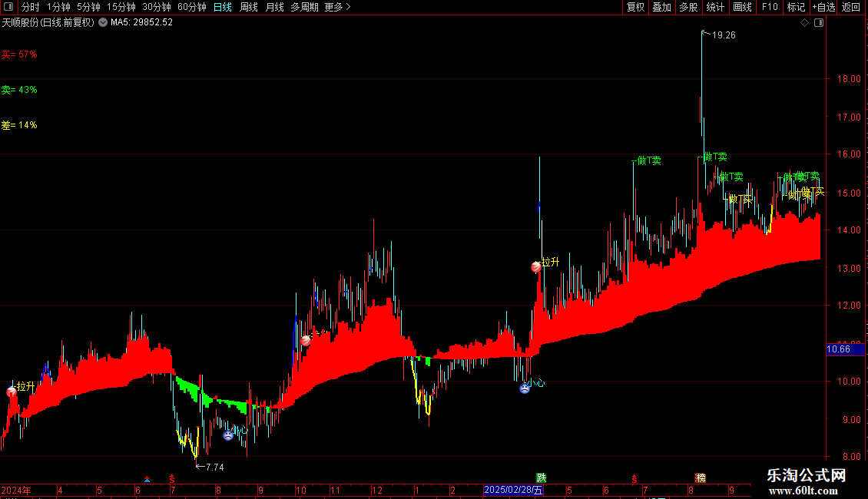The width and height of the screenshot is (868, 499).
Task: Click the diamond icon beside the panel toggle
Action: click(804, 23)
